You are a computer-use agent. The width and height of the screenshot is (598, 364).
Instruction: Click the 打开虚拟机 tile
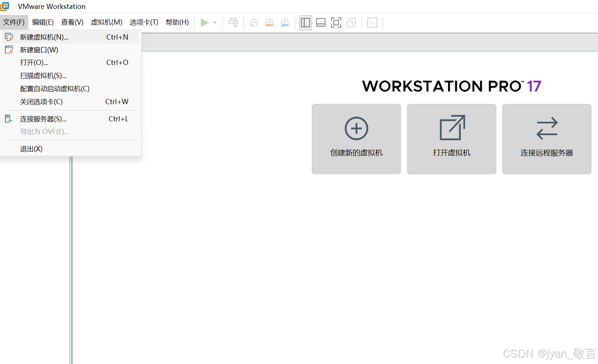[x=452, y=139]
